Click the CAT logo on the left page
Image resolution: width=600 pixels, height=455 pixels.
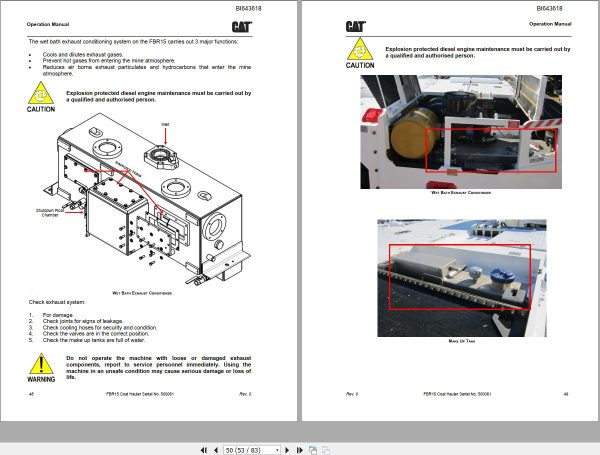pyautogui.click(x=242, y=27)
